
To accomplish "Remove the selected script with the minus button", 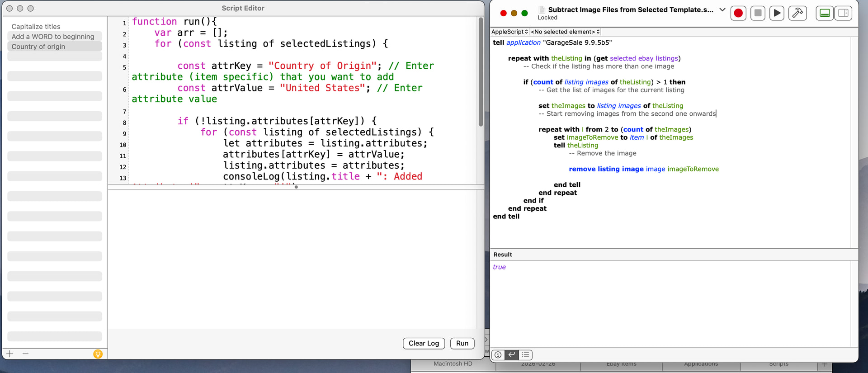I will (x=26, y=354).
